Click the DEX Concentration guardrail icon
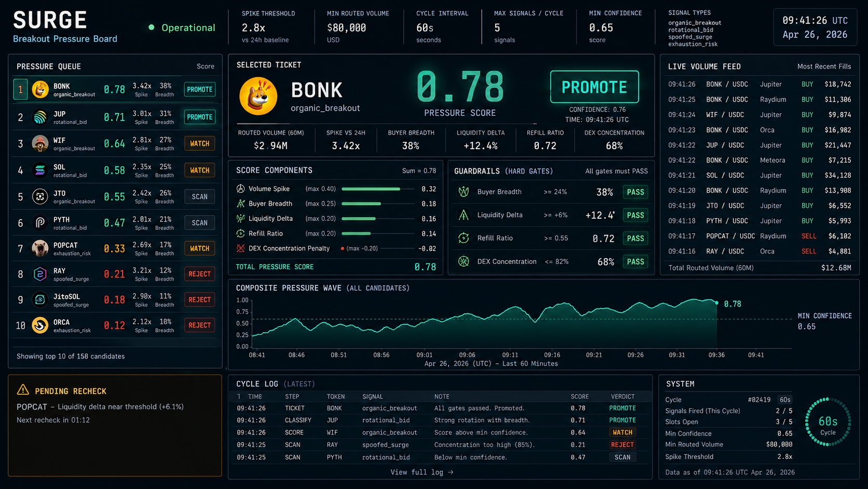Image resolution: width=868 pixels, height=489 pixels. 464,261
